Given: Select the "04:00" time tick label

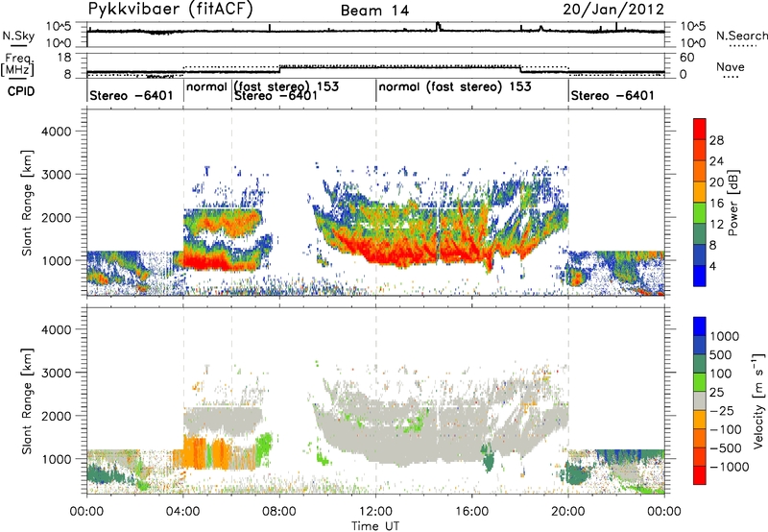Looking at the screenshot, I should [182, 512].
